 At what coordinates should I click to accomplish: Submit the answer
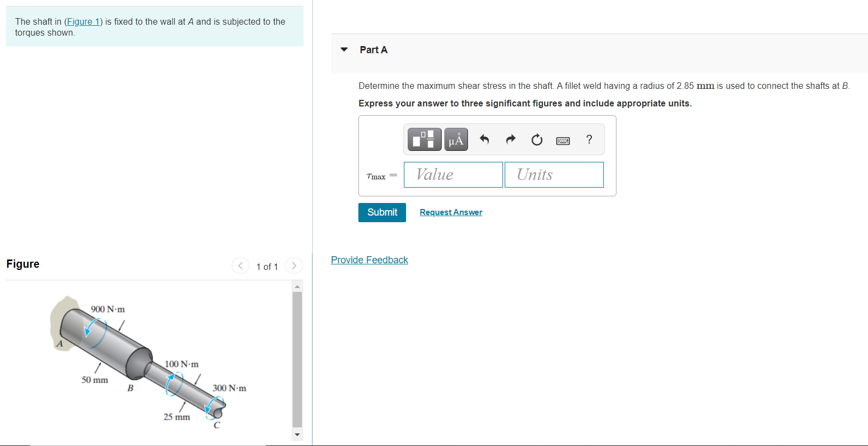coord(382,212)
